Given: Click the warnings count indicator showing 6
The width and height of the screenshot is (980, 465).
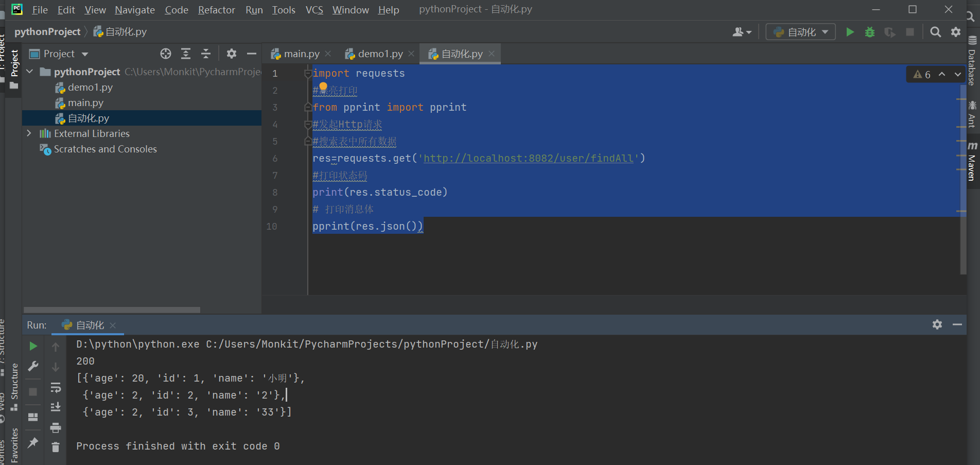Looking at the screenshot, I should (x=922, y=75).
